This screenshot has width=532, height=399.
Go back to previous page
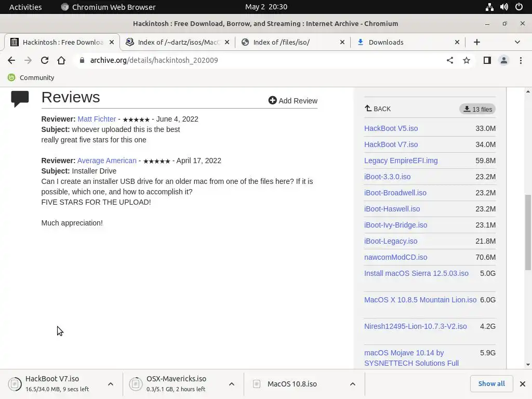(x=11, y=60)
